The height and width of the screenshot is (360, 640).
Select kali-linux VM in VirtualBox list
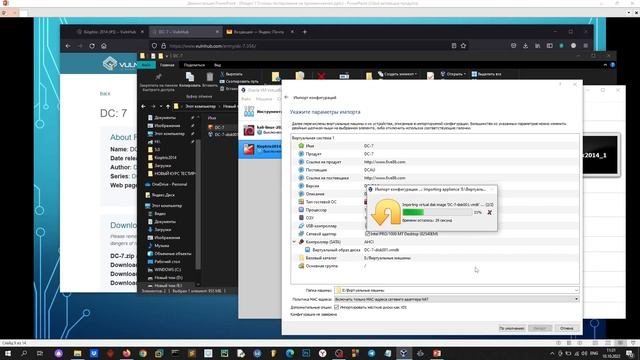[261, 130]
